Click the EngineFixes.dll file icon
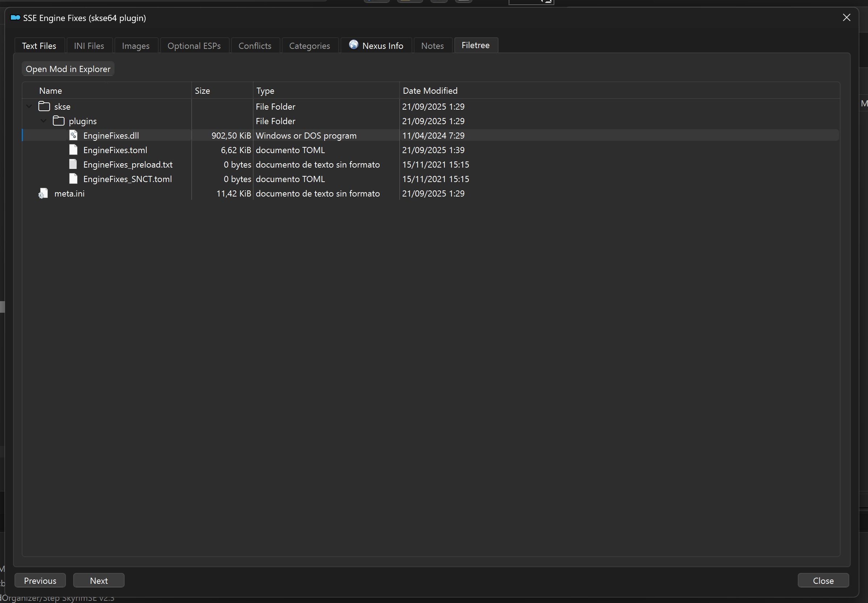The height and width of the screenshot is (603, 868). pos(73,135)
